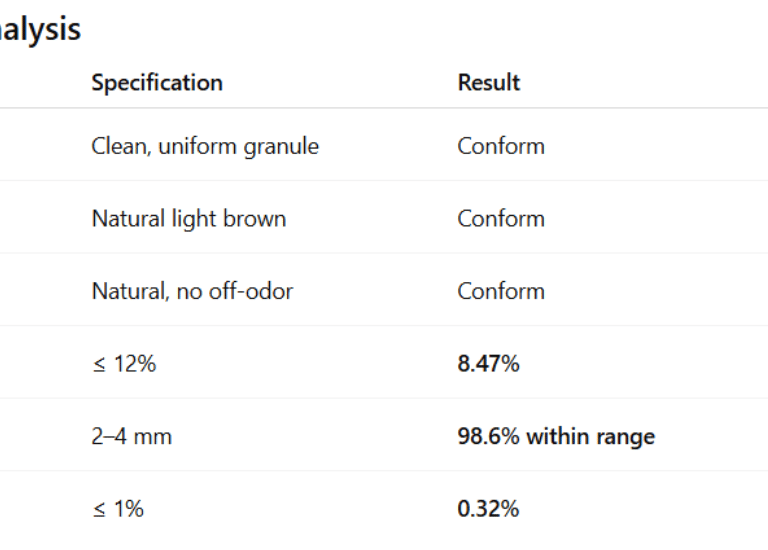768x550 pixels.
Task: Select the "Clean, uniform granule" specification cell
Action: (x=205, y=146)
